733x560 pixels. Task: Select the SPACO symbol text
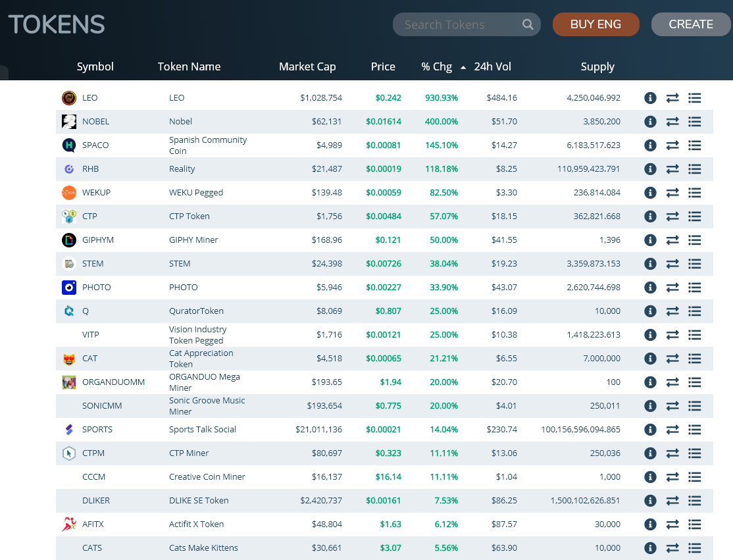[95, 145]
